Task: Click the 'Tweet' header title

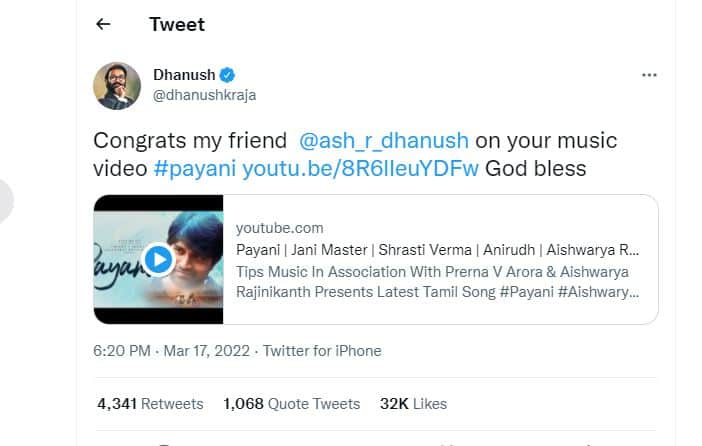Action: [177, 24]
